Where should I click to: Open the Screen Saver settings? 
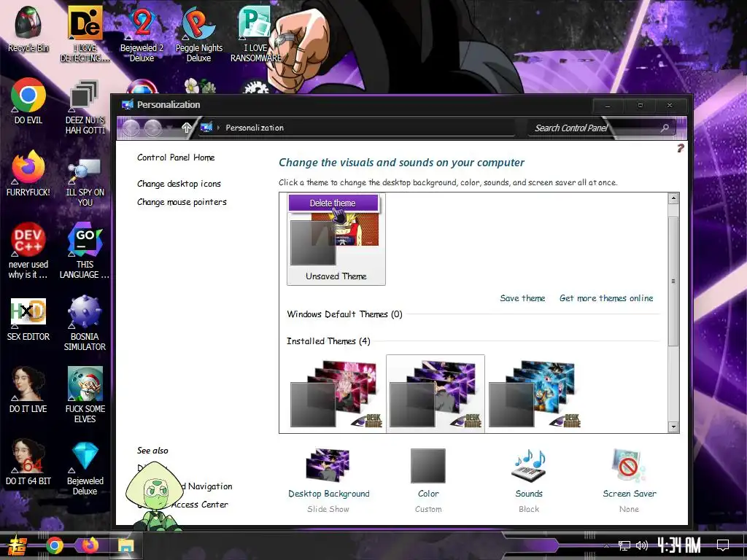pos(630,480)
